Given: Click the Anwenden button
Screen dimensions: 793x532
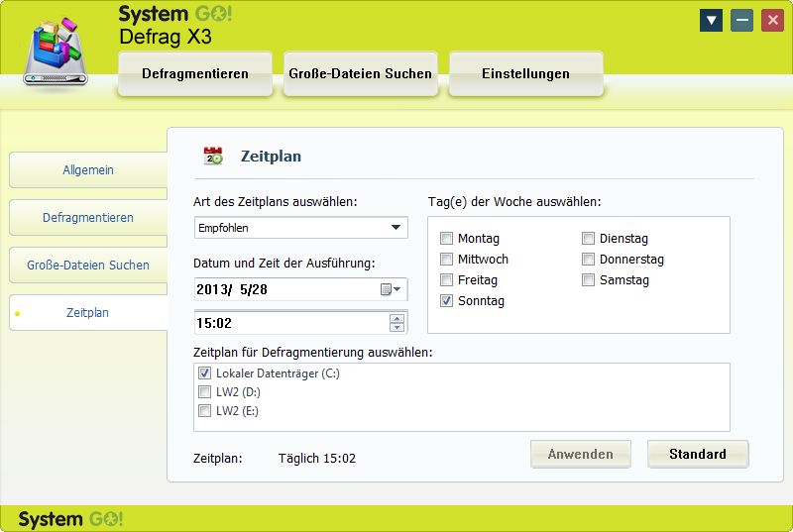Looking at the screenshot, I should pyautogui.click(x=581, y=454).
